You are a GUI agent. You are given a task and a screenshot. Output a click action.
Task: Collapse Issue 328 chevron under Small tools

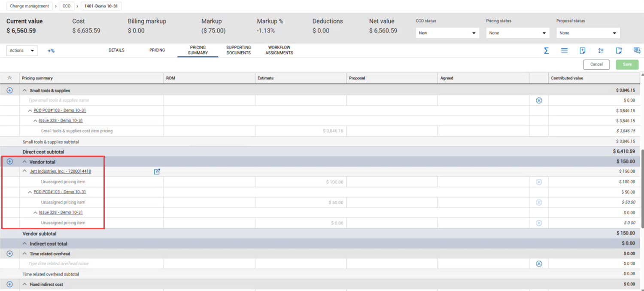click(x=36, y=121)
